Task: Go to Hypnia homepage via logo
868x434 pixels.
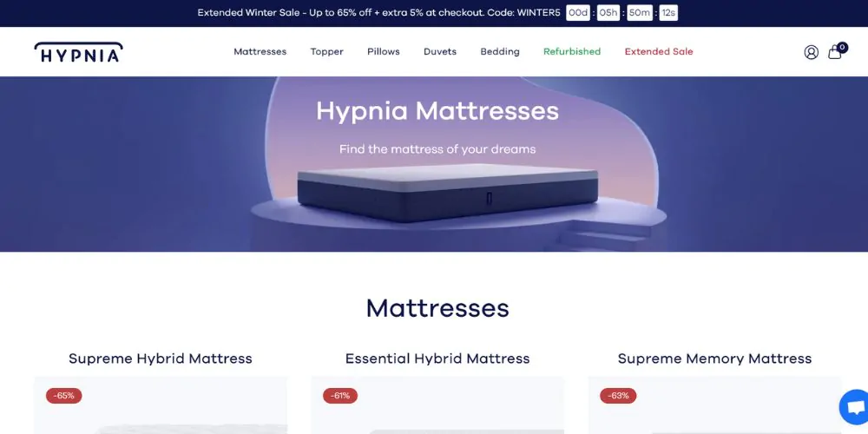Action: 79,52
